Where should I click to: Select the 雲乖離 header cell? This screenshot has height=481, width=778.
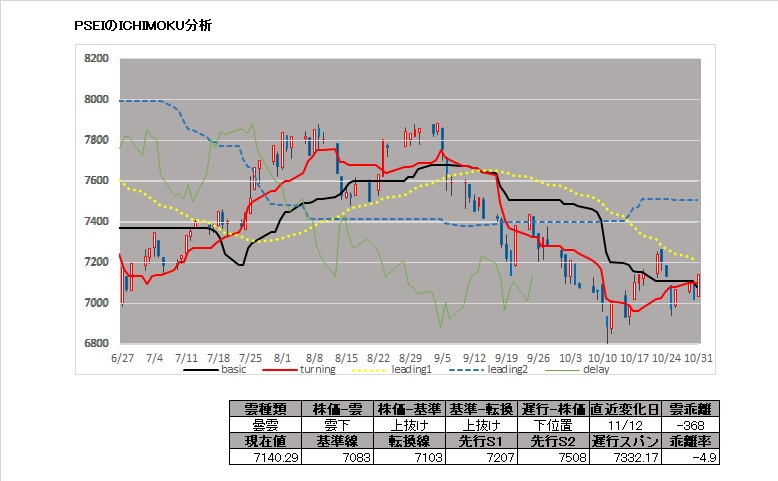click(690, 409)
